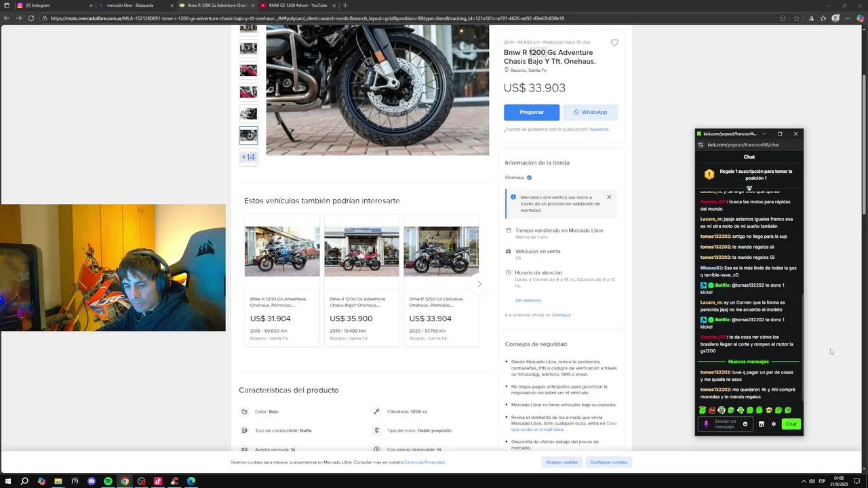Screen dimensions: 868x488
Task: Open the Edge browser taskbar icon
Action: [191, 481]
